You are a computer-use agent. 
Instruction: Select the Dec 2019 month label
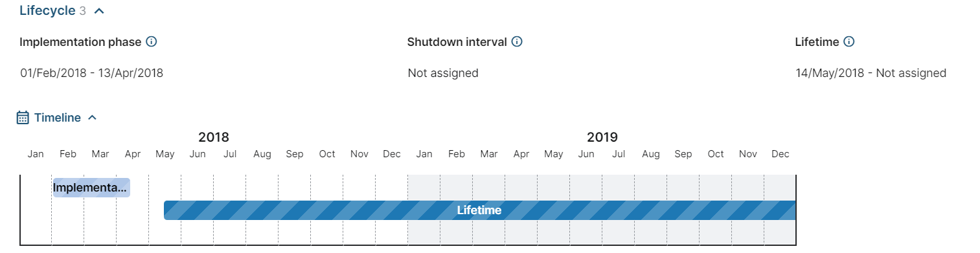coord(781,154)
